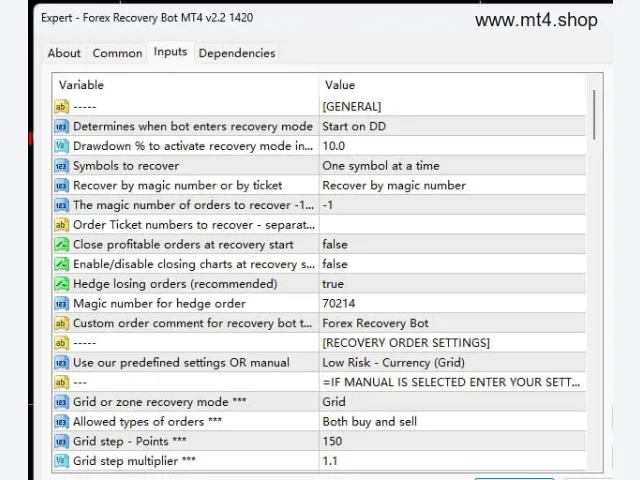
Task: Select 'Use our predefined settings OR manual' label
Action: point(182,362)
